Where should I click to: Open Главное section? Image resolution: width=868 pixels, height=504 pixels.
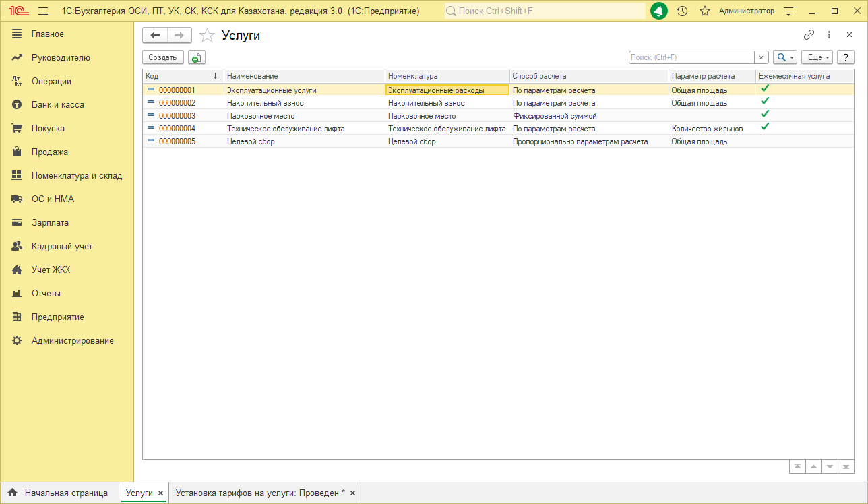pyautogui.click(x=47, y=34)
